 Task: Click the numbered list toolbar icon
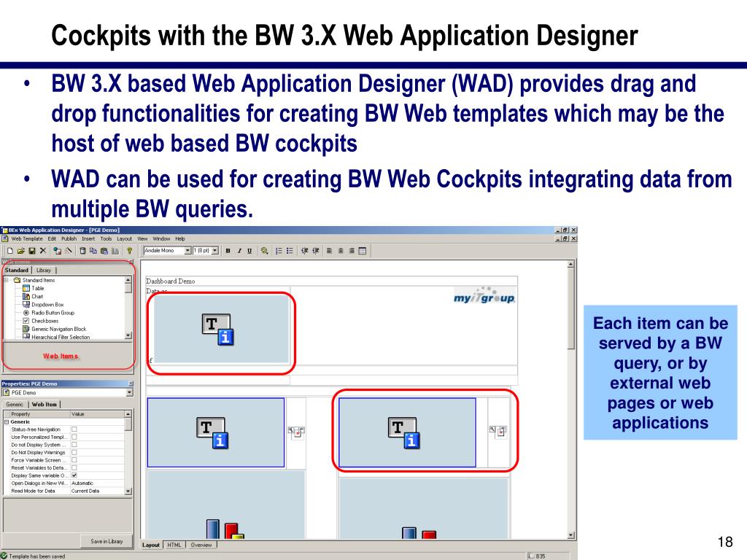[x=279, y=251]
